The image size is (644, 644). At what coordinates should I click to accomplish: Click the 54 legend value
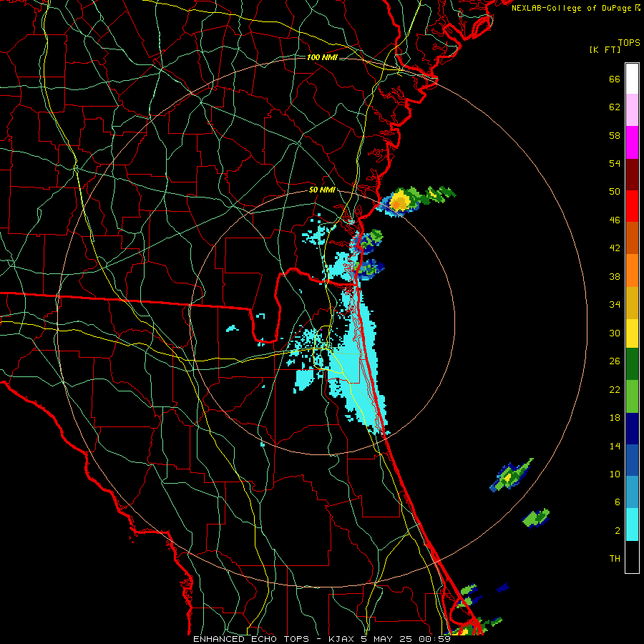(615, 163)
